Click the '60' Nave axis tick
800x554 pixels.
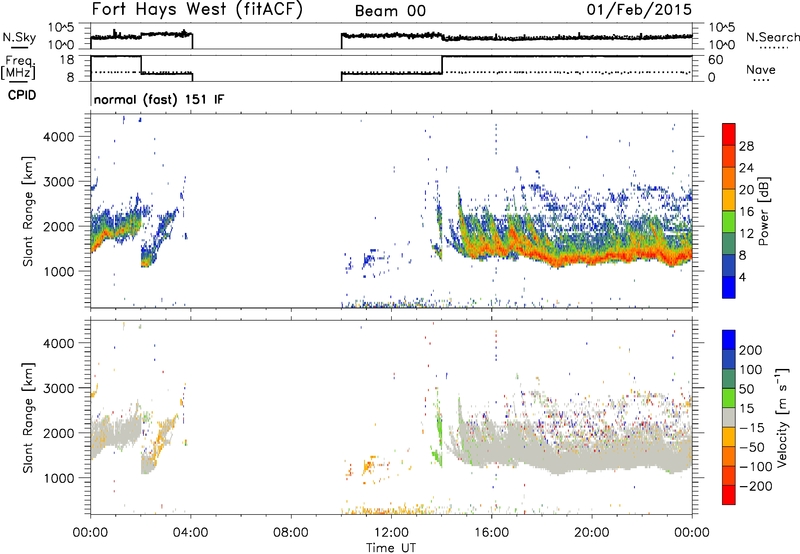point(715,60)
